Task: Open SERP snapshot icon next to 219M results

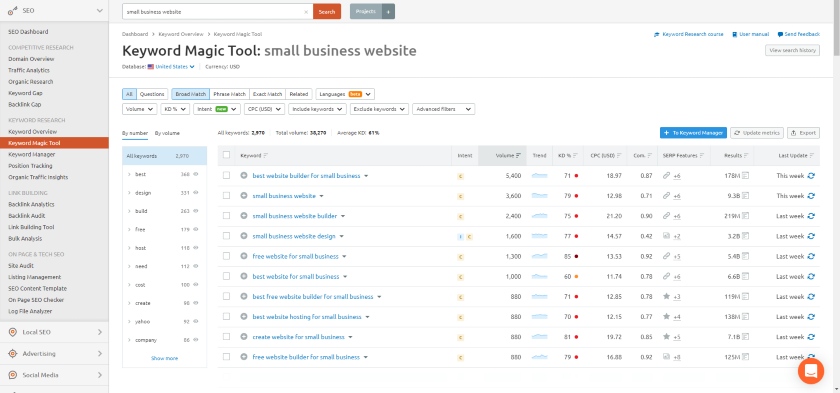Action: pyautogui.click(x=745, y=216)
